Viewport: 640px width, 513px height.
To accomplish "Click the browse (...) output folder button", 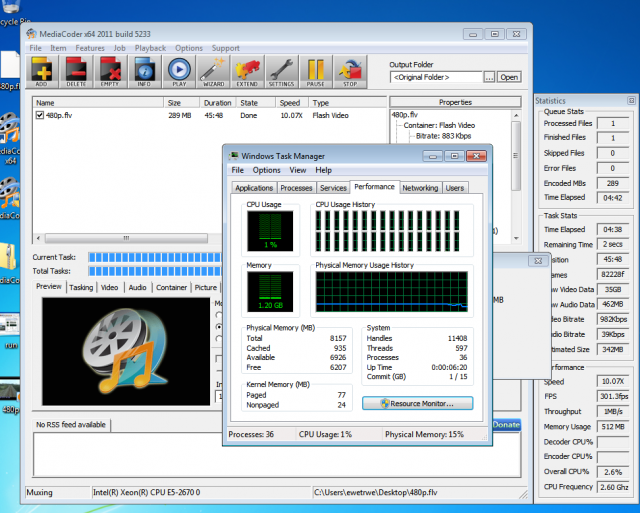I will coord(489,77).
